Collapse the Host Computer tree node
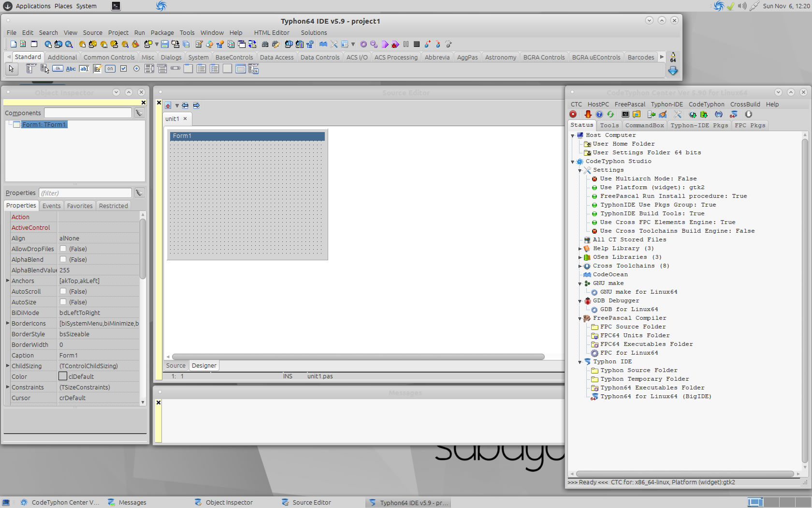The image size is (812, 508). coord(573,135)
